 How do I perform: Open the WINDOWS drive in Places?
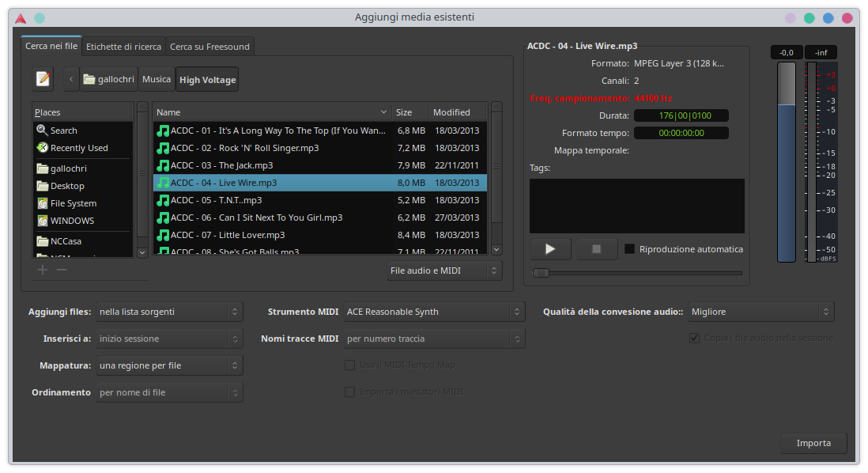click(72, 221)
